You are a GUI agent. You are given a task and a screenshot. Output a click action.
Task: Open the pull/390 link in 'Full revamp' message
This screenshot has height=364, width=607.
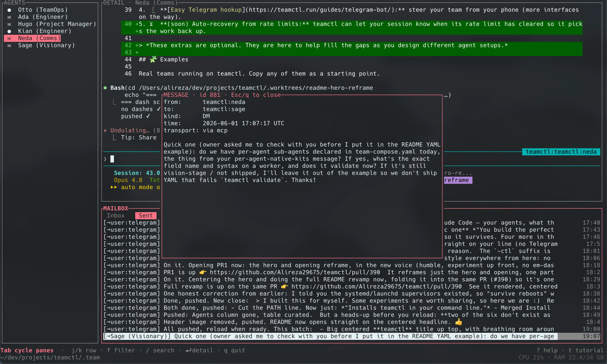[377, 287]
